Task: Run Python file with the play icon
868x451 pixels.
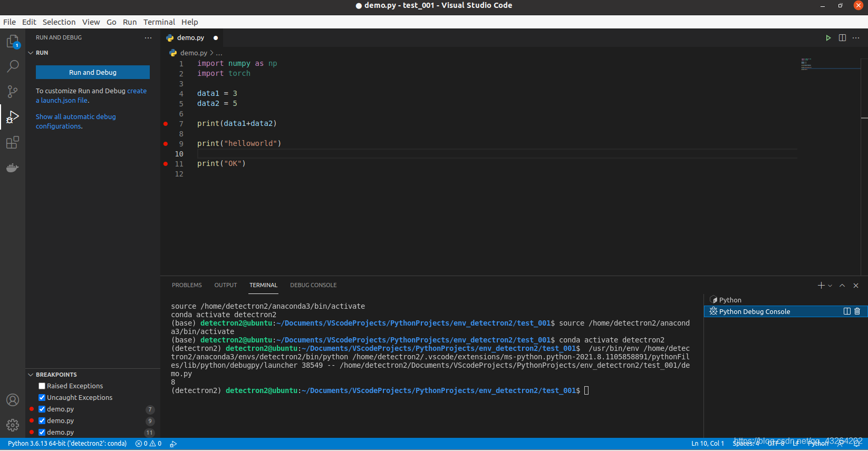Action: click(828, 38)
